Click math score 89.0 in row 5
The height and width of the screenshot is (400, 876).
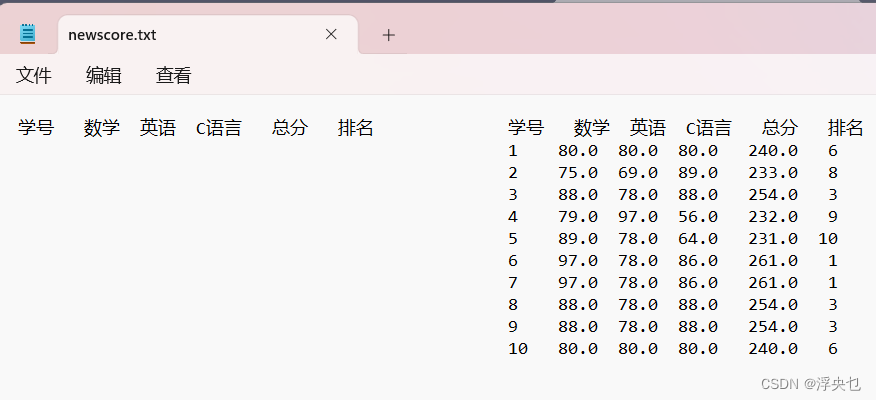[x=578, y=239]
